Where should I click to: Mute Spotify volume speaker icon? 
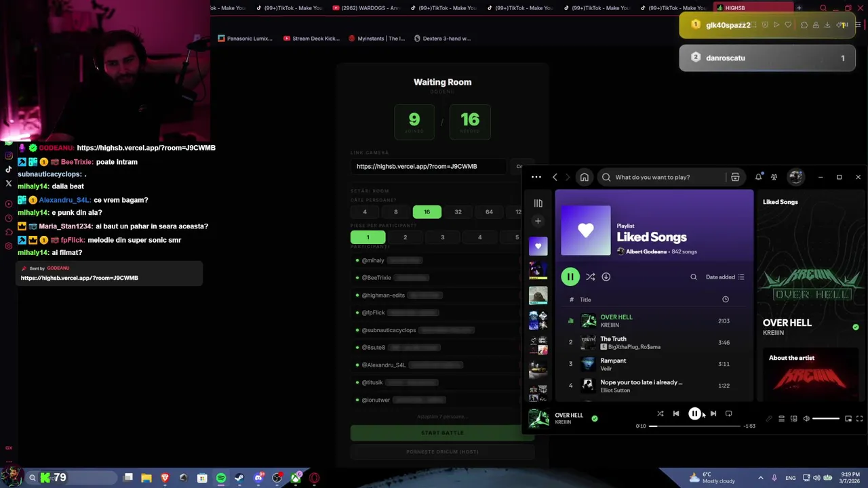coord(806,419)
